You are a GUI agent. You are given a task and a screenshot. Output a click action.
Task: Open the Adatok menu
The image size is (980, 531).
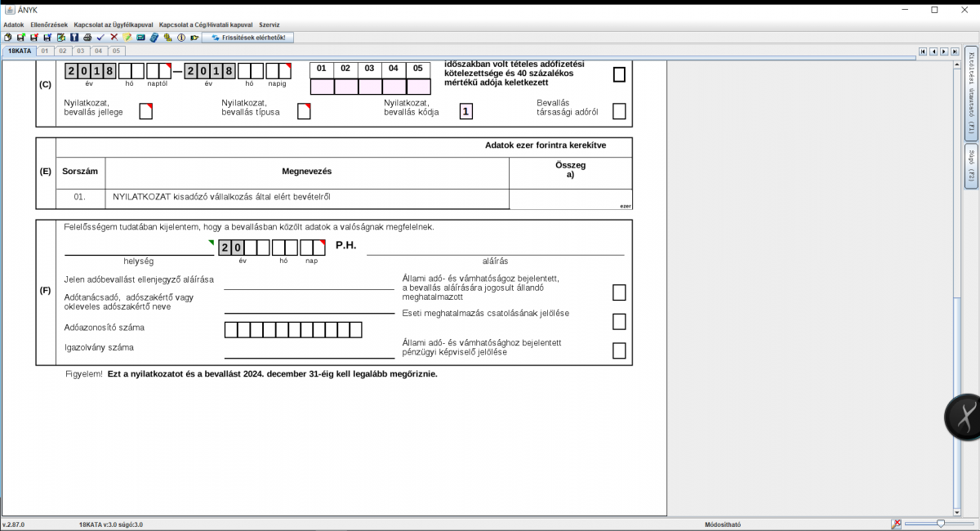pyautogui.click(x=14, y=25)
